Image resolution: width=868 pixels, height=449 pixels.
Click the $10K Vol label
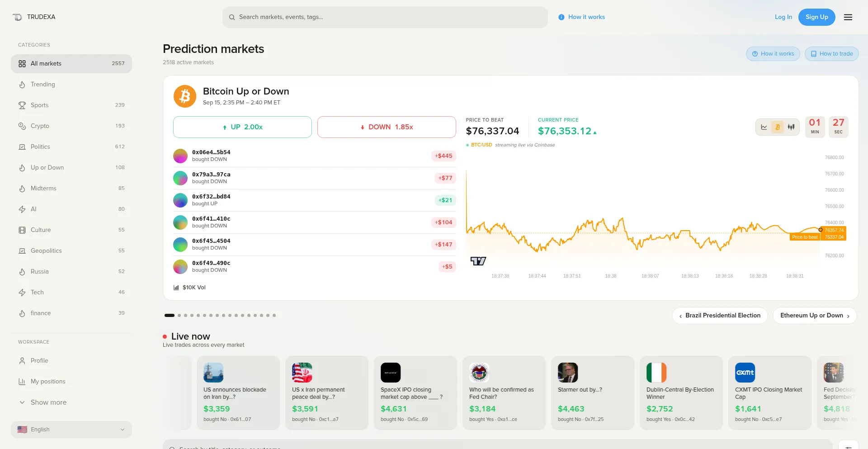click(x=190, y=288)
